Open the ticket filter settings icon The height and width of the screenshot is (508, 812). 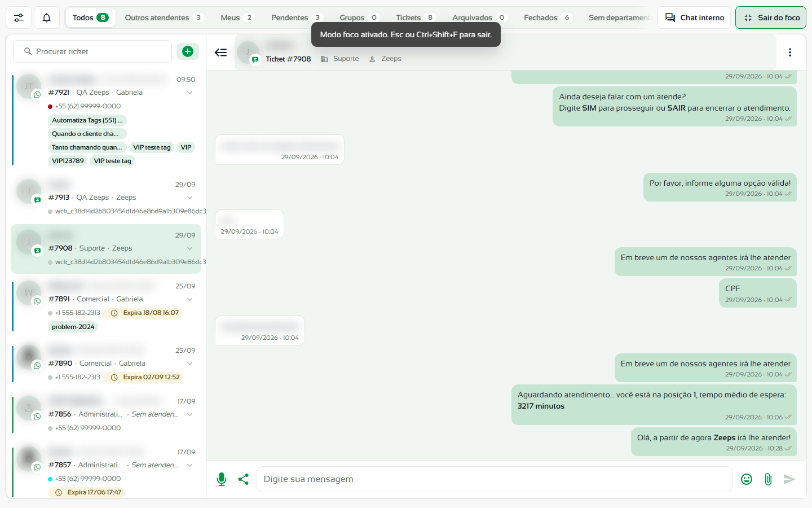click(x=19, y=17)
